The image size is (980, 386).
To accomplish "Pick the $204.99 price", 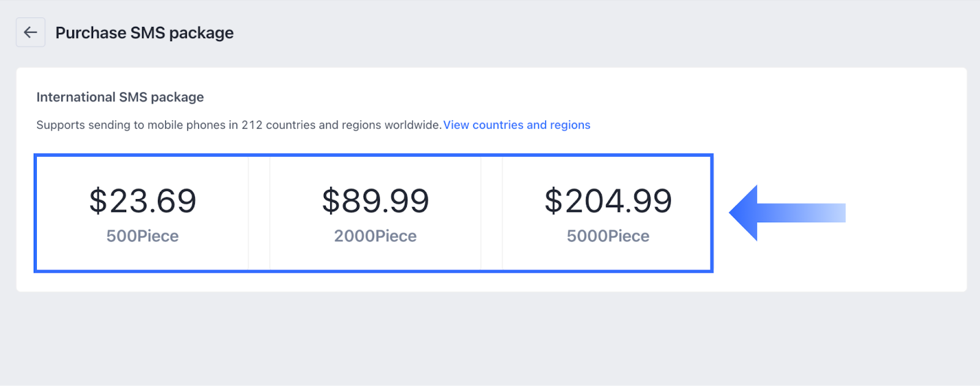I will (x=608, y=201).
